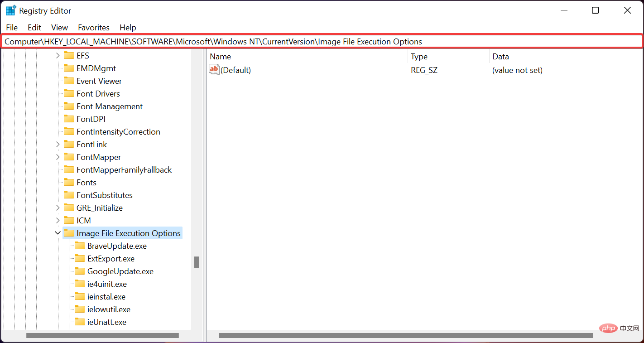Click the ie4uinit.exe folder icon
Viewport: 644px width, 343px height.
pos(80,284)
